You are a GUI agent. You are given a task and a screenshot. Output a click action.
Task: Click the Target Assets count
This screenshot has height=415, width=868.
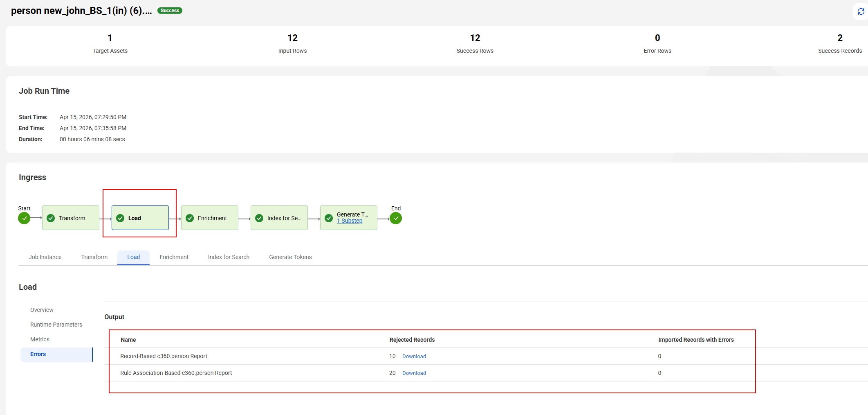(110, 38)
